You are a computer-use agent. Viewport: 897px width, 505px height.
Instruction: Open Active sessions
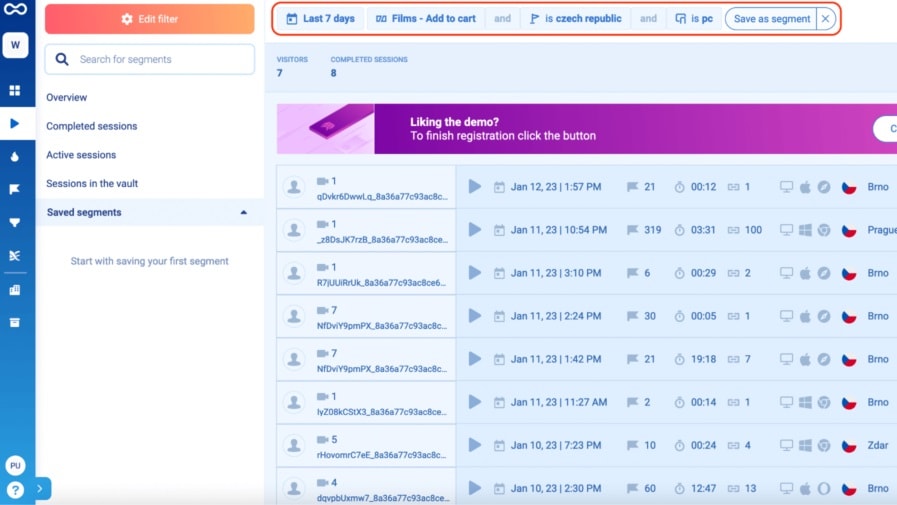click(x=81, y=155)
